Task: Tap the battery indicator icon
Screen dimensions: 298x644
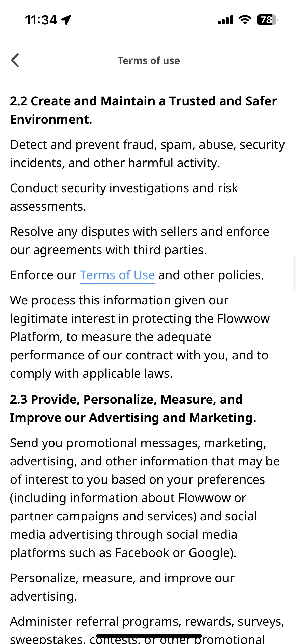Action: point(267,20)
